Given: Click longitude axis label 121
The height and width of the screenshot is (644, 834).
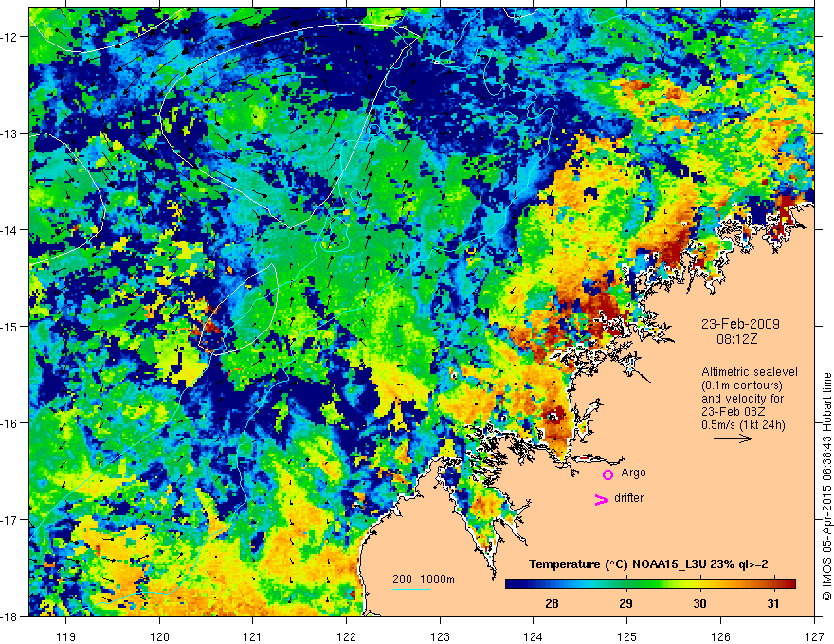Looking at the screenshot, I should (253, 636).
